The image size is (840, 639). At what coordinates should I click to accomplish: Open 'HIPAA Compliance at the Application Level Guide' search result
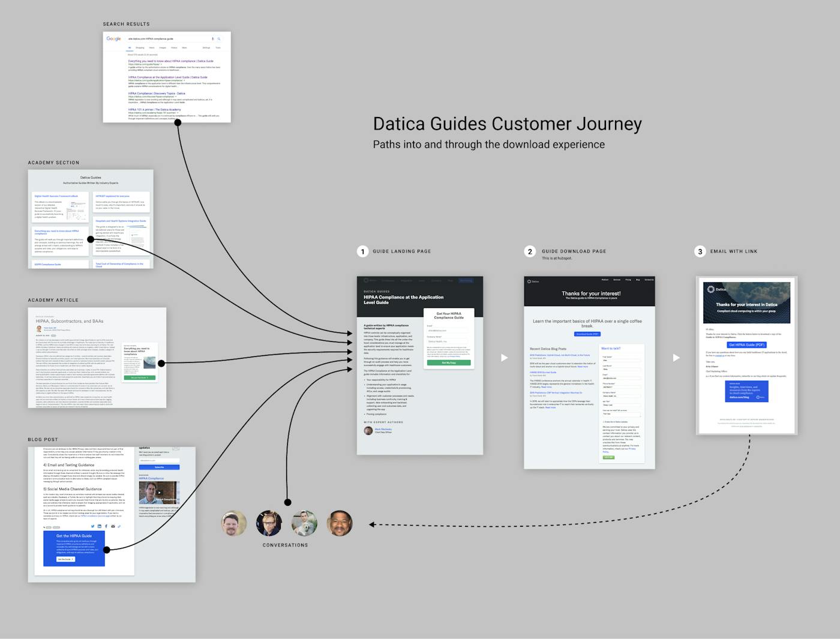(x=167, y=77)
